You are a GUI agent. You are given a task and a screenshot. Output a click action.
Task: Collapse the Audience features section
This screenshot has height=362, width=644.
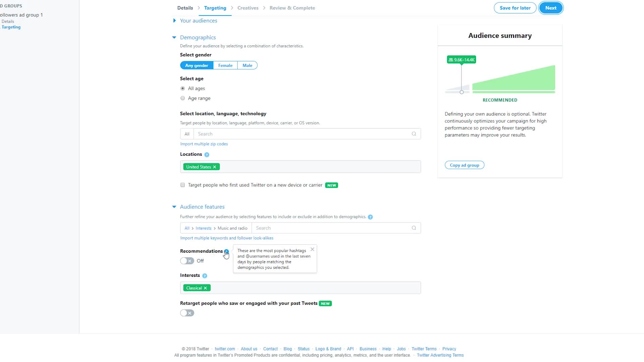coord(174,207)
